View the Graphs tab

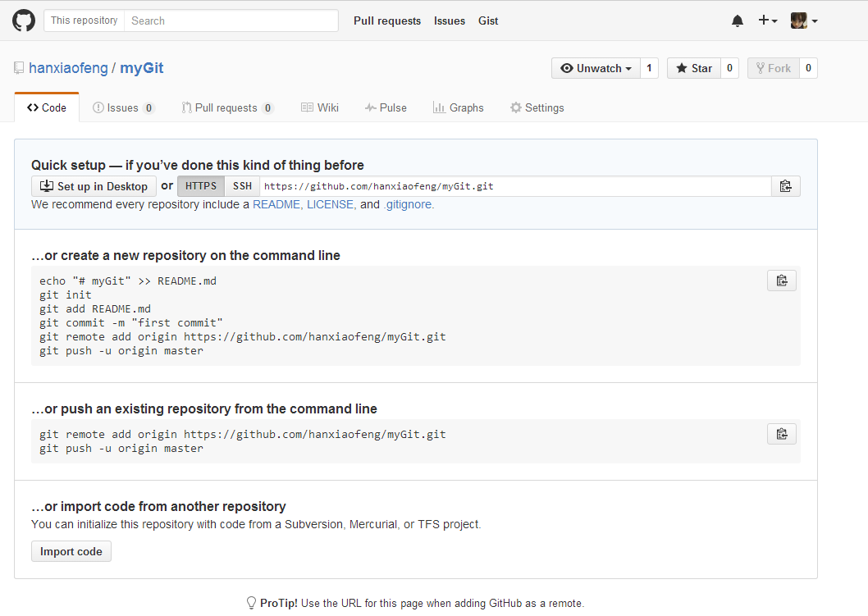[459, 107]
